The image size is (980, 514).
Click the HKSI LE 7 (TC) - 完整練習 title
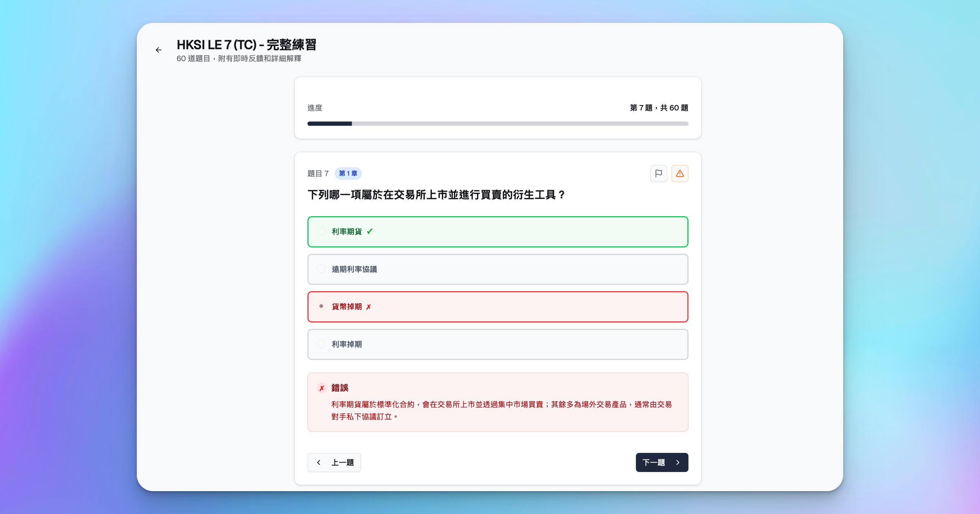247,45
